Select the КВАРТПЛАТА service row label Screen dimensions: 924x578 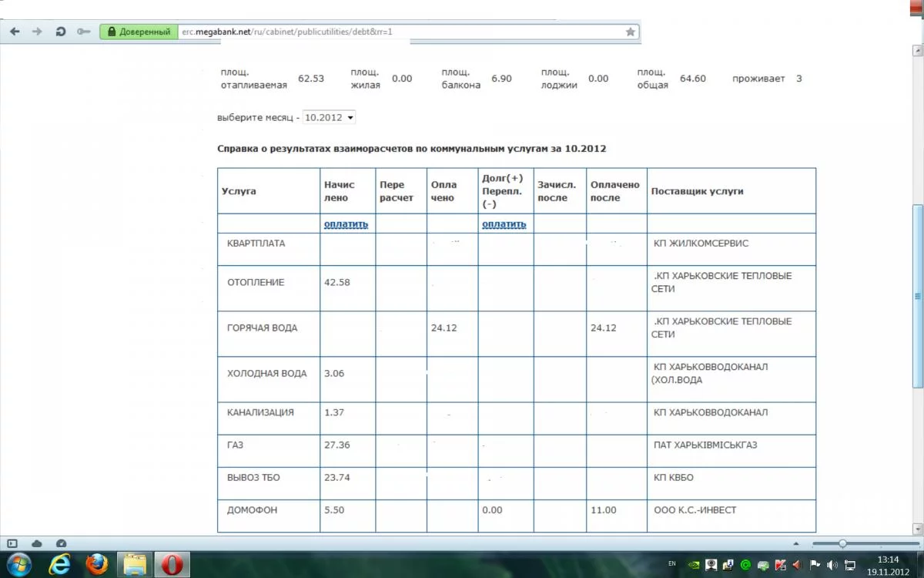(x=256, y=244)
